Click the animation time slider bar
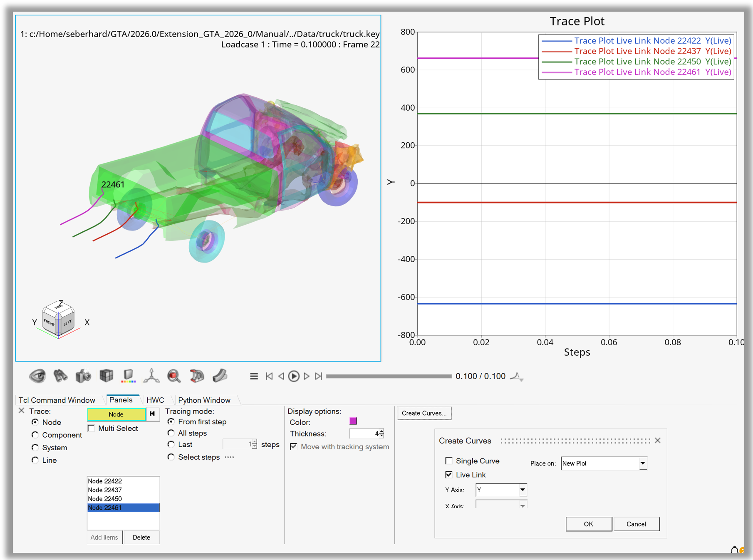This screenshot has height=560, width=753. [389, 376]
